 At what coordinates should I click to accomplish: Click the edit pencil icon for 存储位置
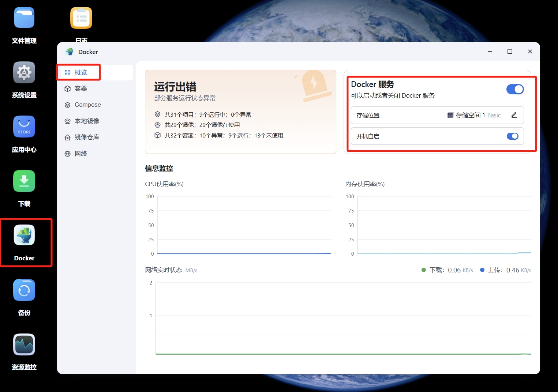click(x=514, y=115)
